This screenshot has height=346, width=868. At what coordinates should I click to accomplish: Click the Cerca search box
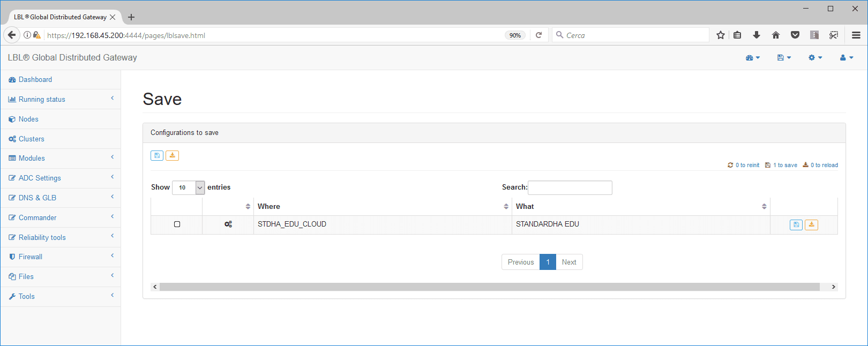tap(631, 35)
